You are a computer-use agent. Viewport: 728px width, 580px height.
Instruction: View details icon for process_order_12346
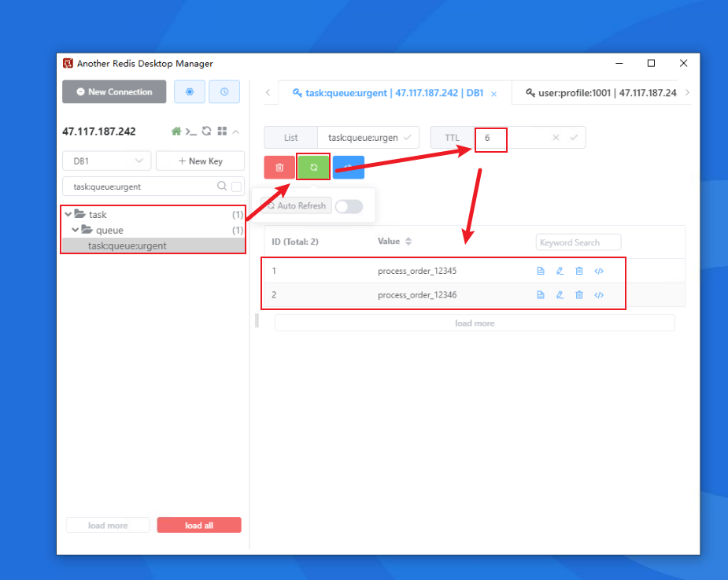[x=541, y=295]
